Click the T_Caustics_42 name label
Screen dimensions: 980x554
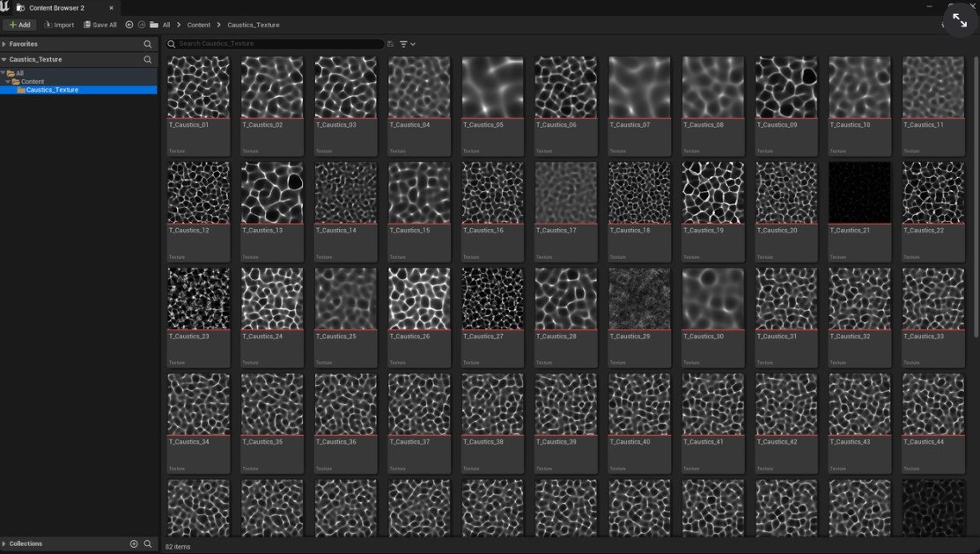(x=777, y=442)
